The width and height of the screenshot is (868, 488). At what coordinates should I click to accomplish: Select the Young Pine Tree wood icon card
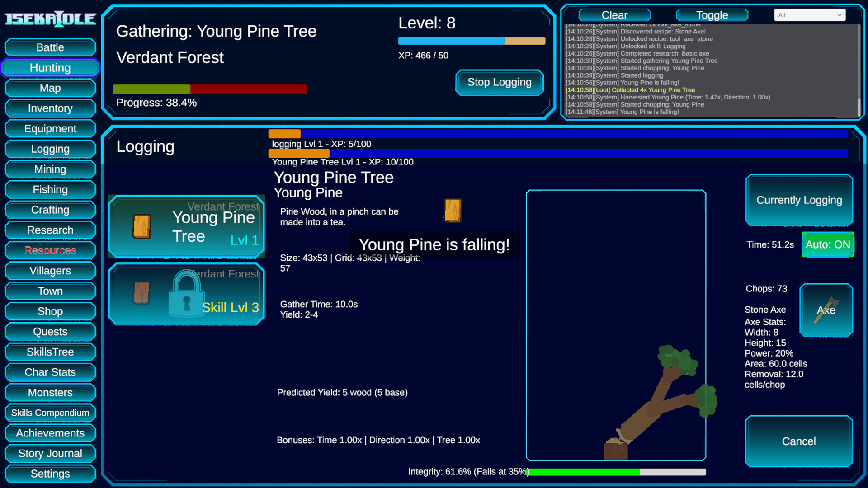pyautogui.click(x=142, y=226)
